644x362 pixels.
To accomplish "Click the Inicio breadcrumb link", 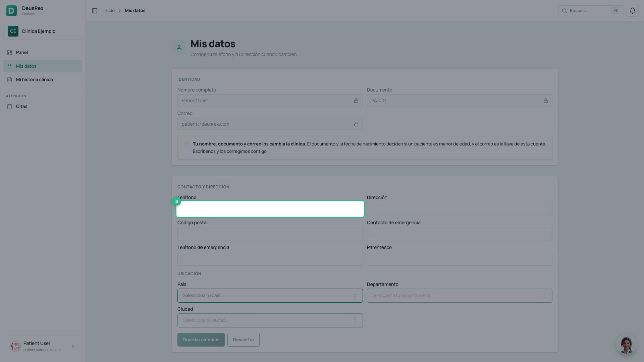I will (x=109, y=11).
